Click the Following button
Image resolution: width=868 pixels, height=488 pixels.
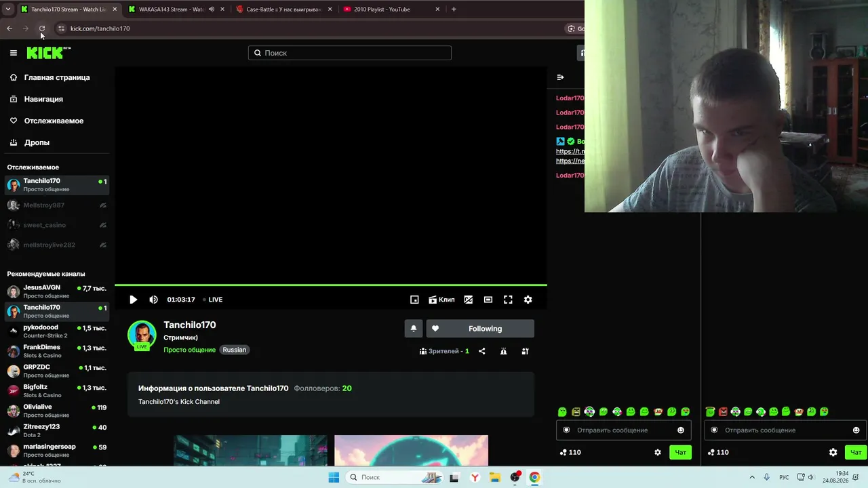(480, 329)
